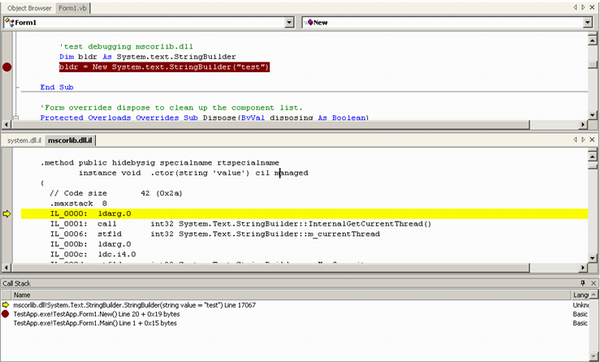
Task: Select the TestApp.Form1.Main() call stack row
Action: pyautogui.click(x=295, y=323)
